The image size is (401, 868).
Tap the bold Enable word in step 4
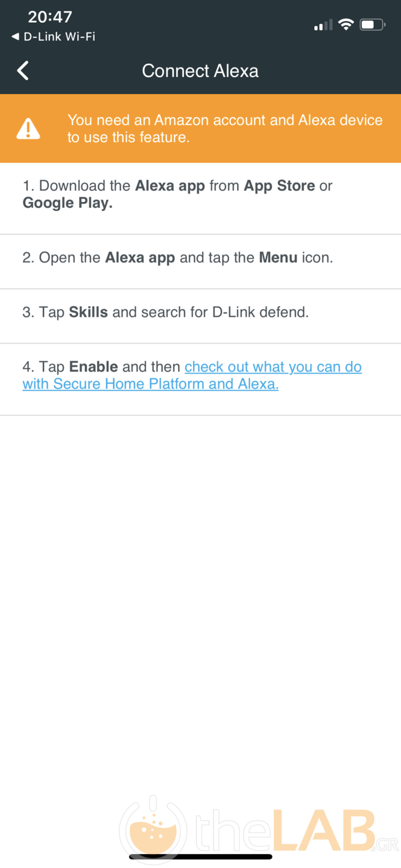(x=93, y=366)
